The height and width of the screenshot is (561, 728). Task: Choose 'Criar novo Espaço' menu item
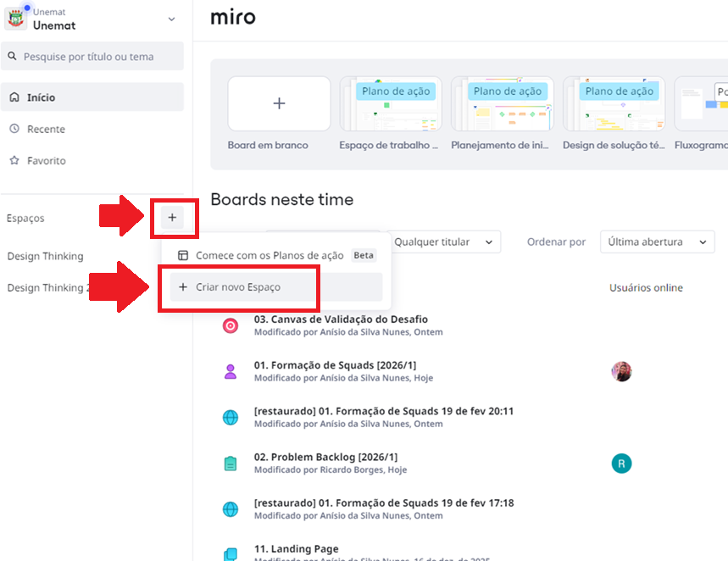[x=275, y=287]
